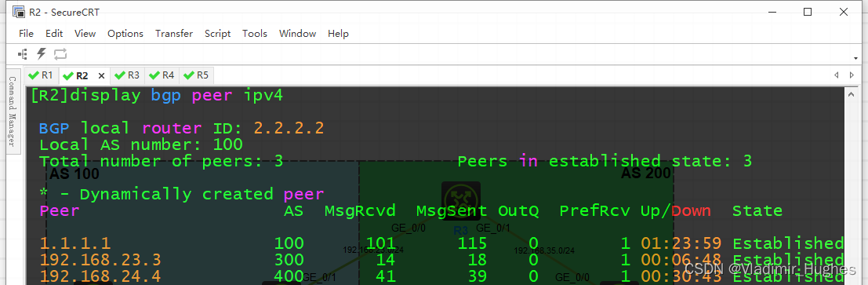Image resolution: width=868 pixels, height=285 pixels.
Task: Maximize the SecureCRT window
Action: (x=808, y=12)
